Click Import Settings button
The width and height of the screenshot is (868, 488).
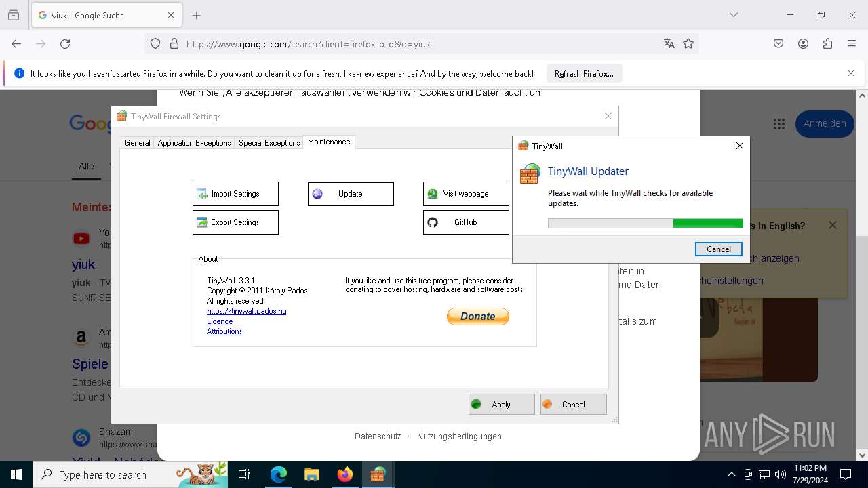tap(235, 194)
